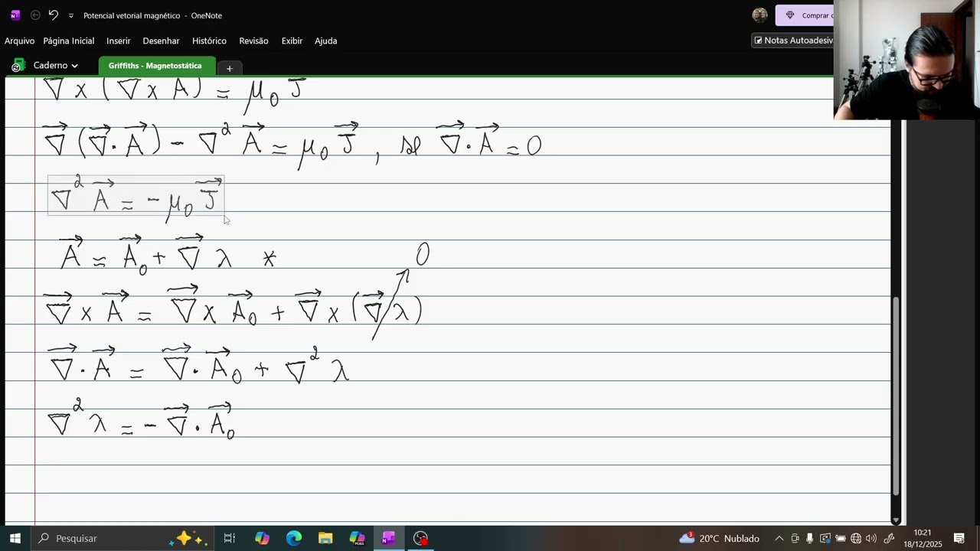The width and height of the screenshot is (980, 551).
Task: Switch to OneNote on the taskbar
Action: tap(388, 538)
